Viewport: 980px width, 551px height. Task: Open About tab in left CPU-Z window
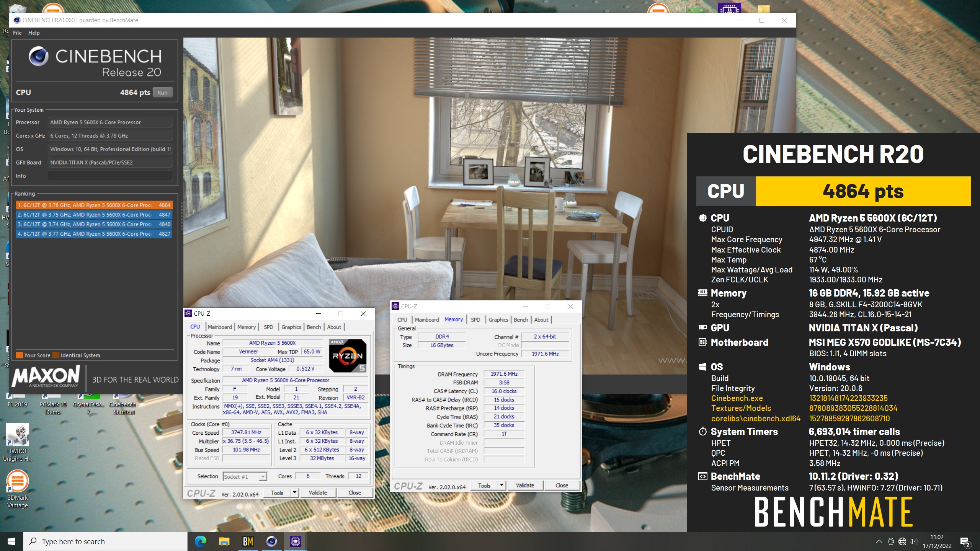click(334, 327)
